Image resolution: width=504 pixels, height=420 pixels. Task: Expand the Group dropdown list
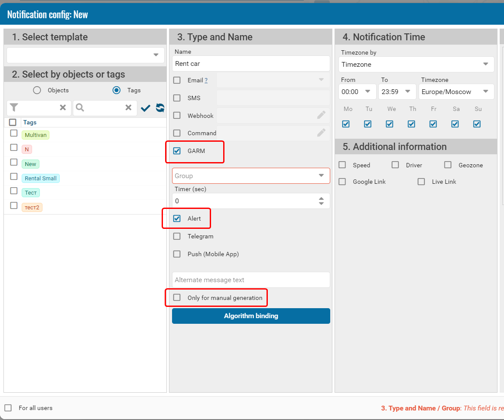(x=321, y=176)
